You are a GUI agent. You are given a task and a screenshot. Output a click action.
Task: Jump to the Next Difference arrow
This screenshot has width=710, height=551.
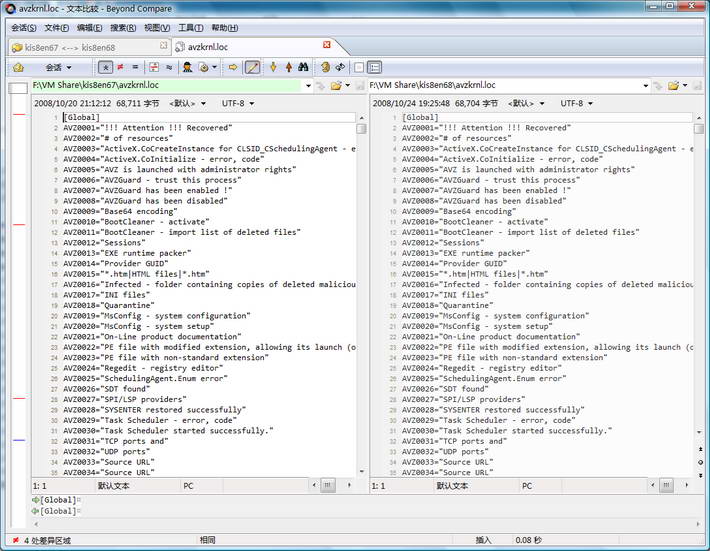271,67
